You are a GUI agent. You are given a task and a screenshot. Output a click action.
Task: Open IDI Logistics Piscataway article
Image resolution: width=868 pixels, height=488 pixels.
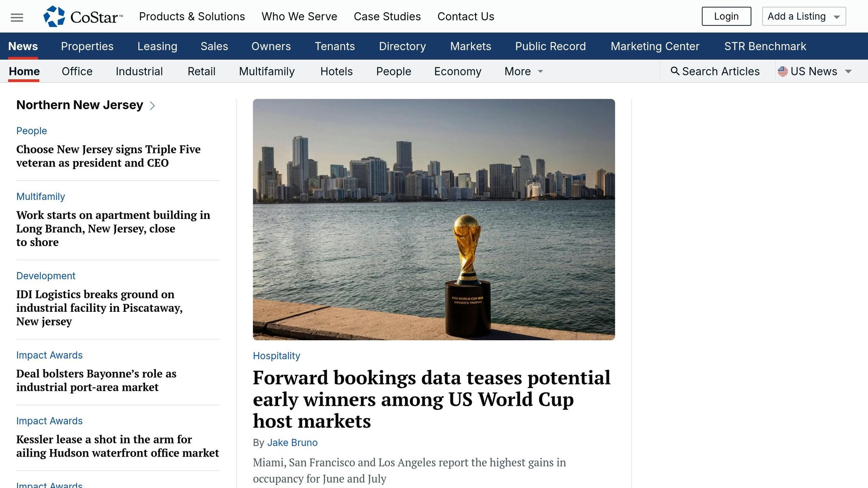click(99, 308)
